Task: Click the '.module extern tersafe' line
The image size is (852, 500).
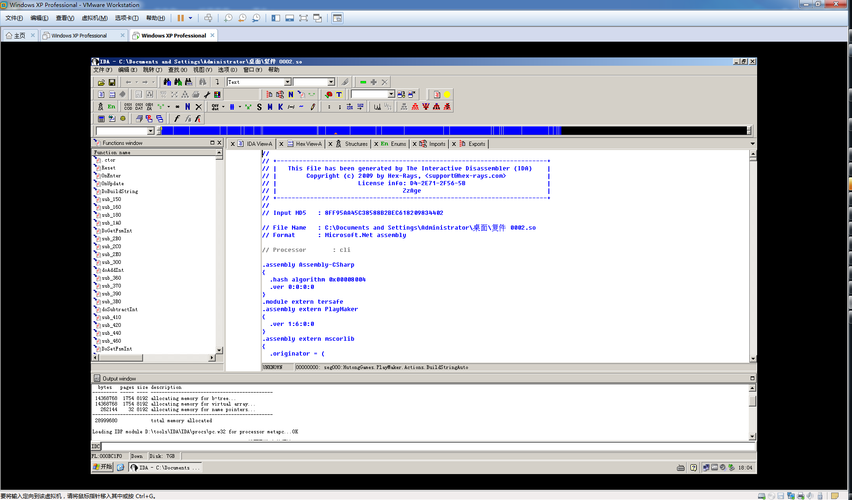Action: [303, 302]
